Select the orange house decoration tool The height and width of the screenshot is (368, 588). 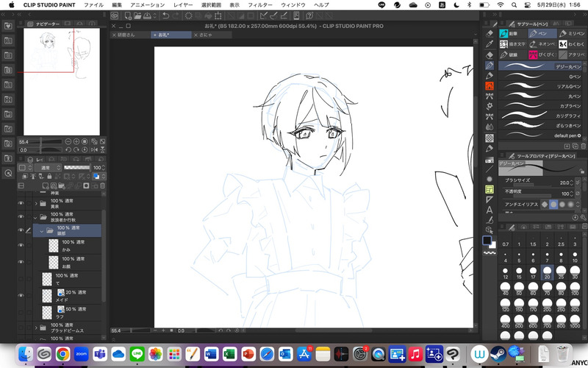(x=490, y=86)
